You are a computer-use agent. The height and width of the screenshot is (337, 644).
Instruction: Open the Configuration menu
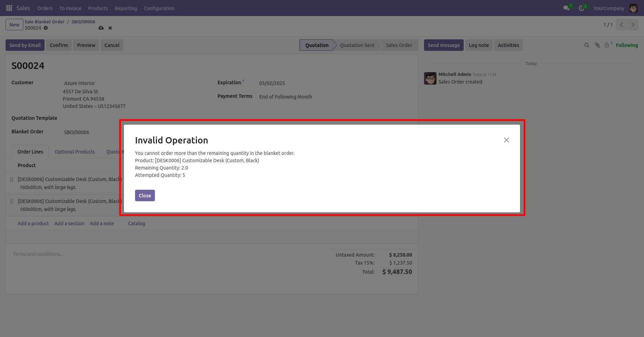click(159, 8)
